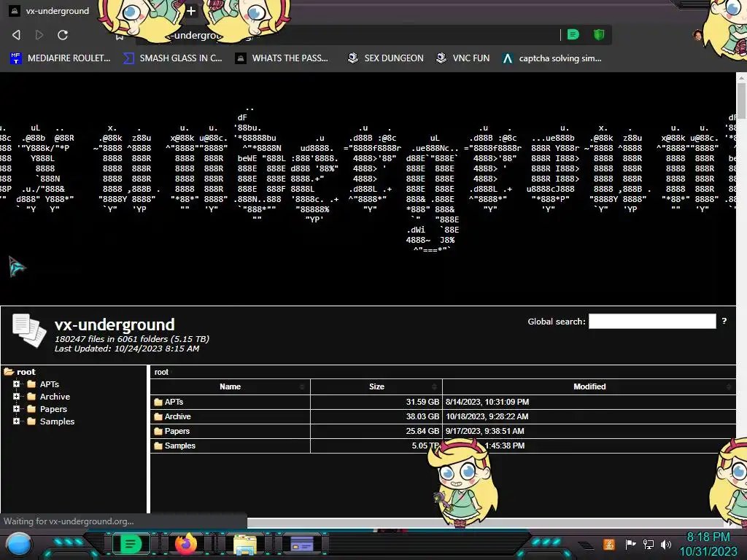Click the orange Java tray icon
This screenshot has height=560, width=747.
tap(609, 544)
